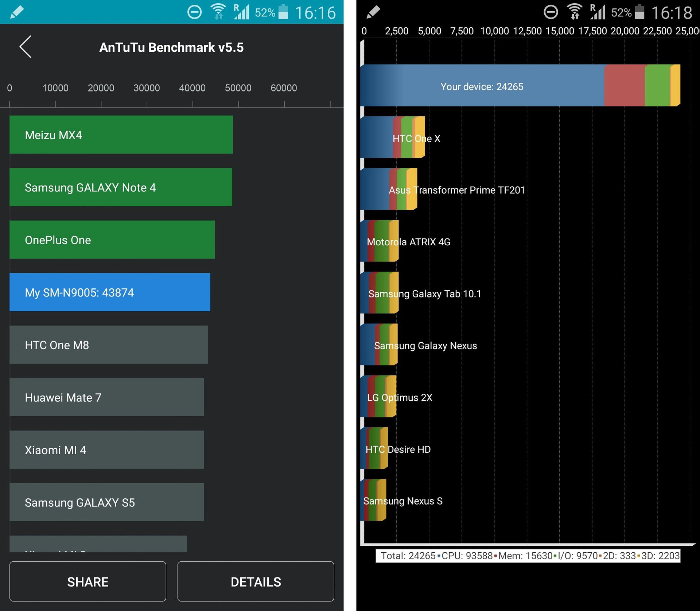
Task: Tap the Total score legend box
Action: (528, 556)
